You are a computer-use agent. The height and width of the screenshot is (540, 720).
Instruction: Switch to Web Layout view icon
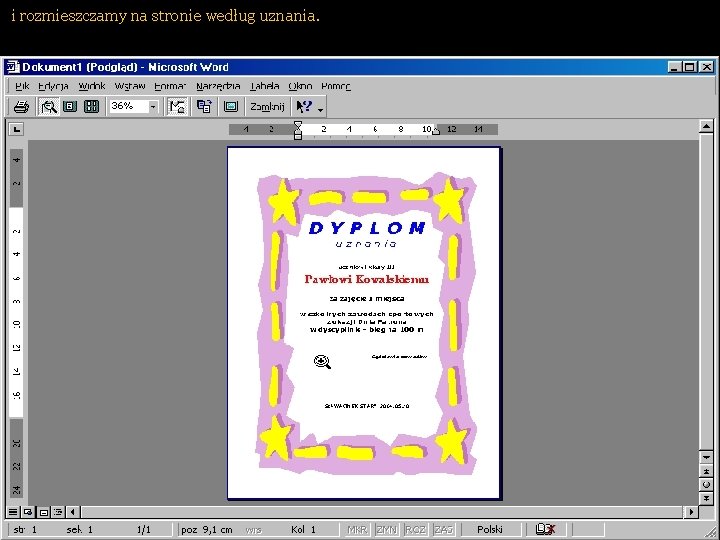(x=28, y=512)
